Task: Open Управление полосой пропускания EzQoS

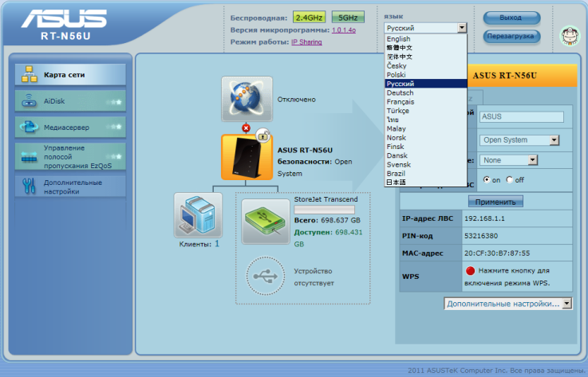Action: 70,157
